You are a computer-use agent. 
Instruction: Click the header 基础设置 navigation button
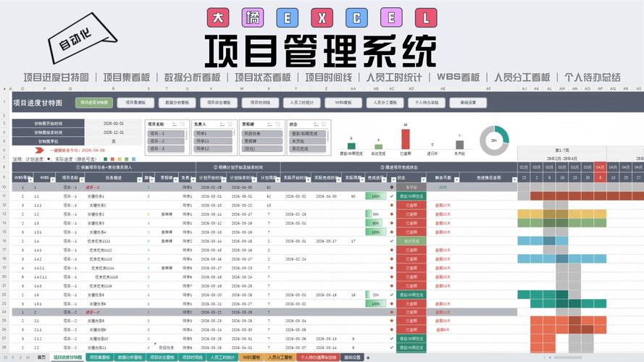point(468,103)
